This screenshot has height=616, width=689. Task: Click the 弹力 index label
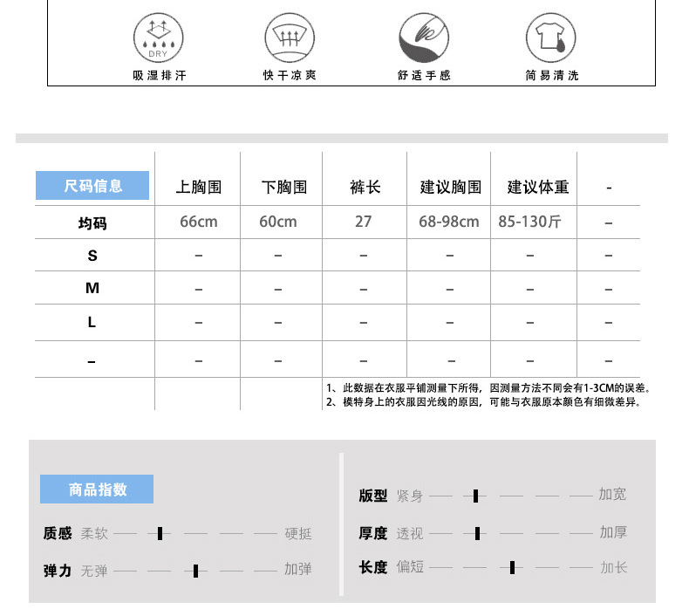[x=58, y=571]
